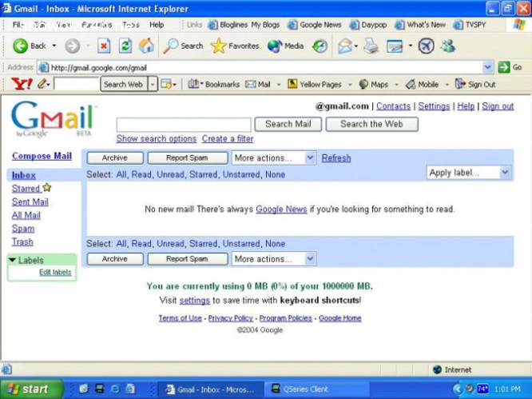The width and height of the screenshot is (532, 399).
Task: Click the 74° weather tray icon
Action: [482, 389]
